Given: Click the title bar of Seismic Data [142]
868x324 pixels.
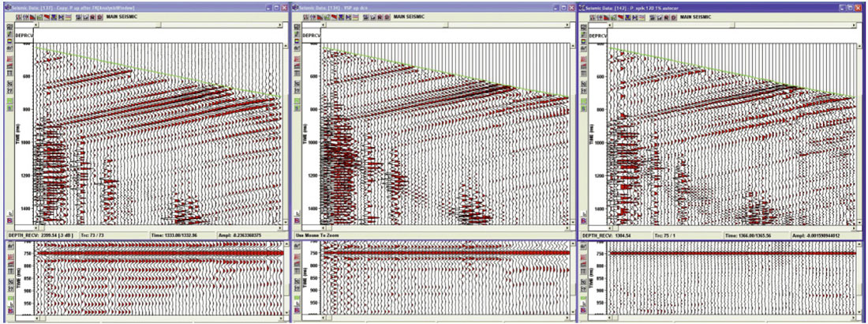Looking at the screenshot, I should tap(722, 8).
